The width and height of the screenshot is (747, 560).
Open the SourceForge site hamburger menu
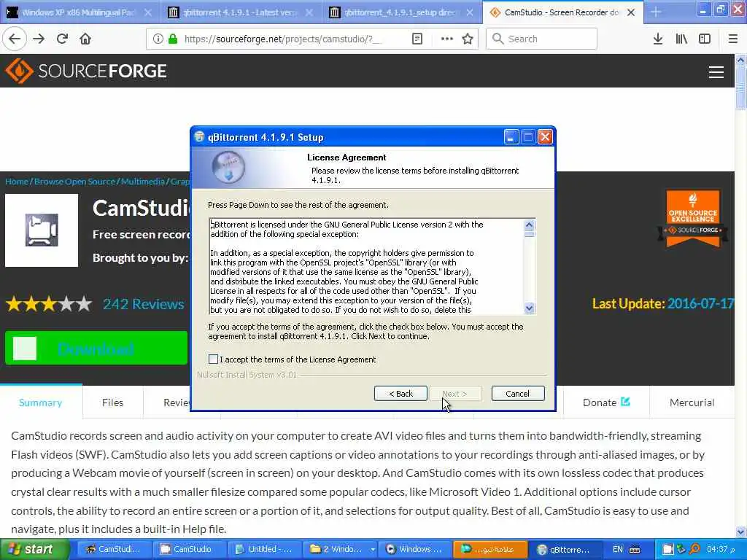(x=716, y=72)
